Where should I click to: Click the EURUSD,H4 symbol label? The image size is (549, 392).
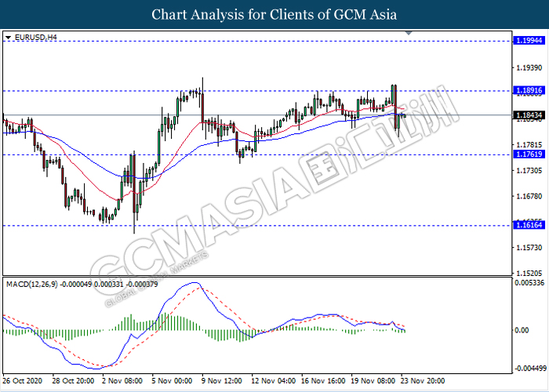pyautogui.click(x=36, y=37)
